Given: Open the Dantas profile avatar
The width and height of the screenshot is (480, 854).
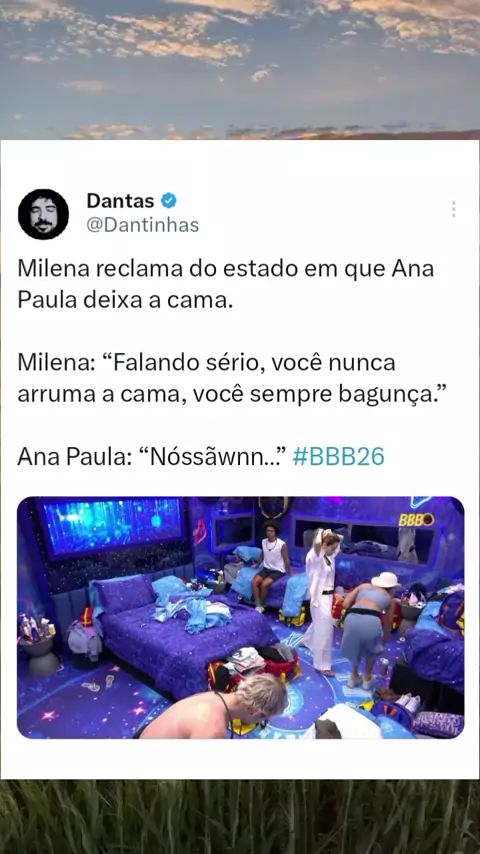Looking at the screenshot, I should (44, 214).
